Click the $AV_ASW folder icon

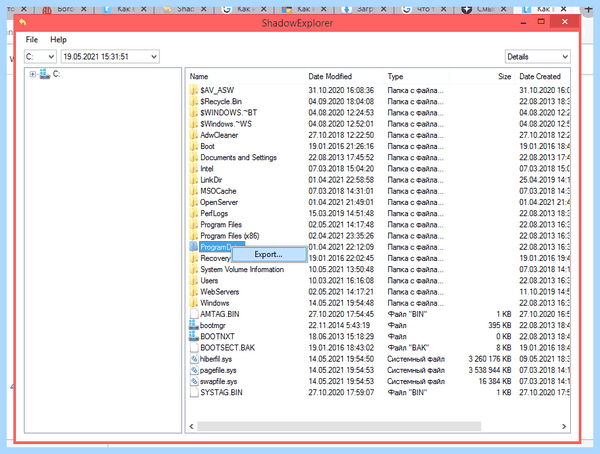194,90
